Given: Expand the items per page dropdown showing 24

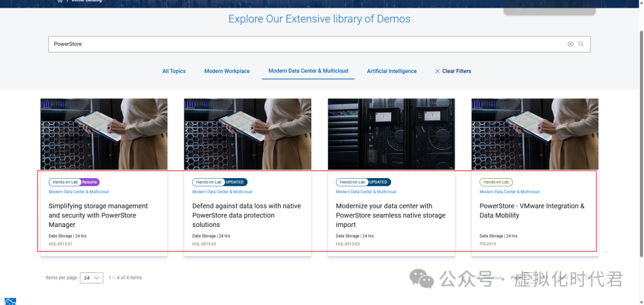Looking at the screenshot, I should point(92,278).
